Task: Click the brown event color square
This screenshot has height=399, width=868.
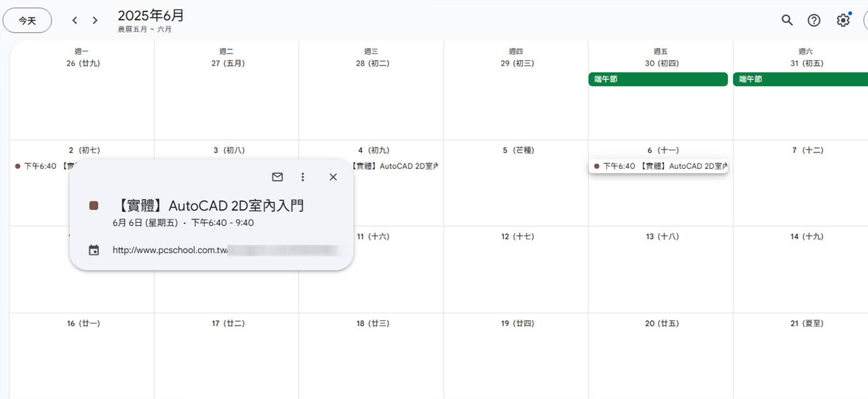Action: (94, 206)
